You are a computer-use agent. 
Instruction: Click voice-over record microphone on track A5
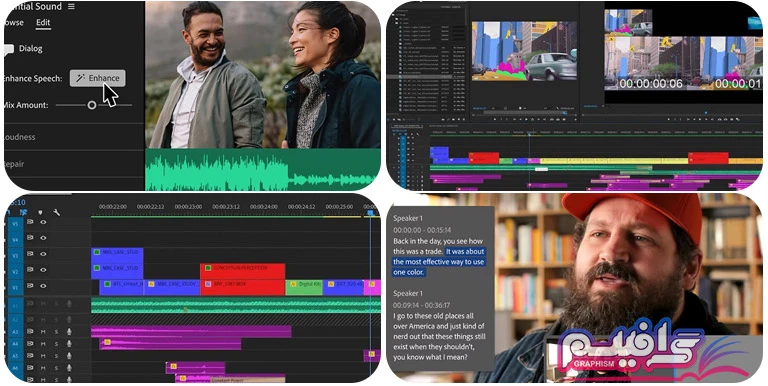(69, 356)
